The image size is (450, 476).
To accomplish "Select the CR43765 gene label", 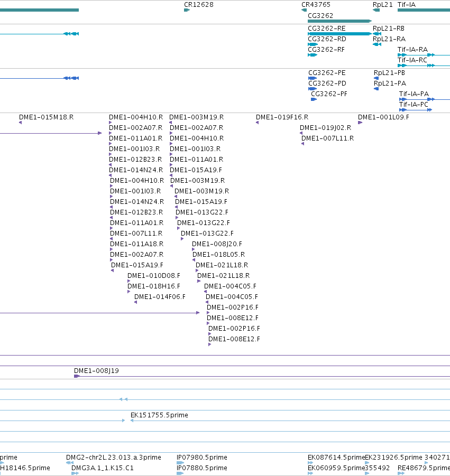I will click(x=316, y=5).
